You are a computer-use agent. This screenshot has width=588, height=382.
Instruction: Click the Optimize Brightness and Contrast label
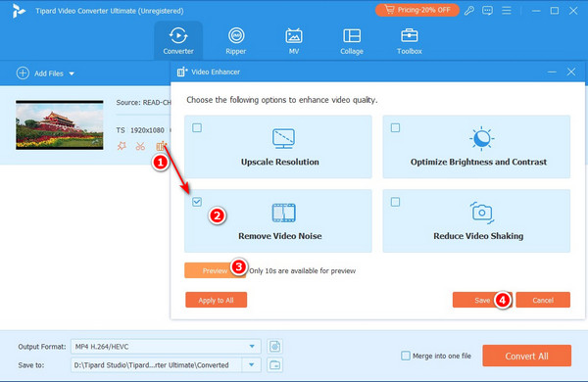[x=478, y=162]
